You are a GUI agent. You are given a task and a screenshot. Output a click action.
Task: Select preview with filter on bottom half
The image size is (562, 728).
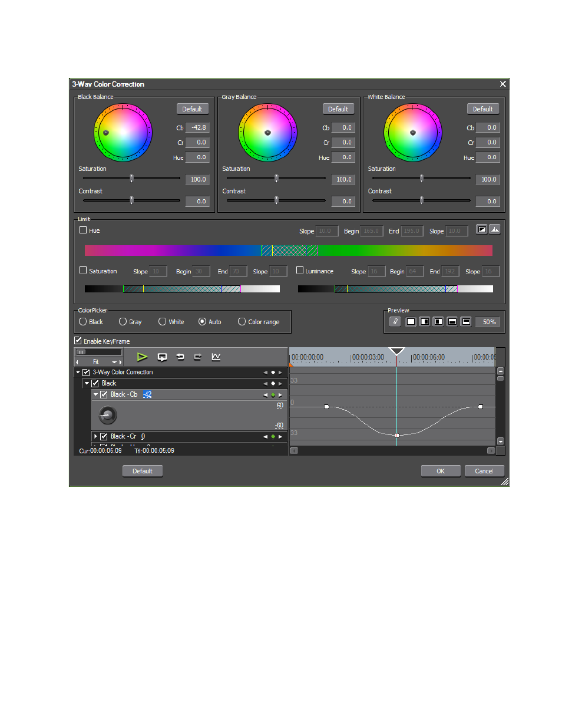[x=452, y=321]
